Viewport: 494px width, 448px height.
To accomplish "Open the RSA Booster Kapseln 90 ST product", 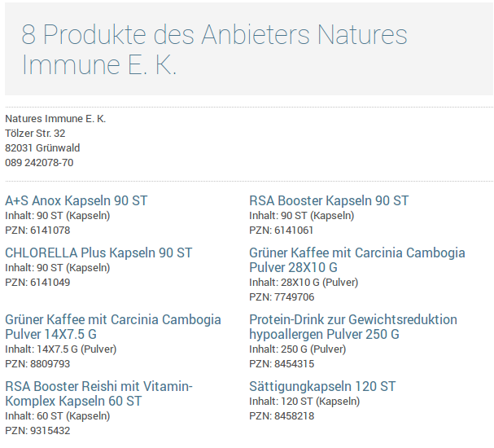I will click(329, 201).
